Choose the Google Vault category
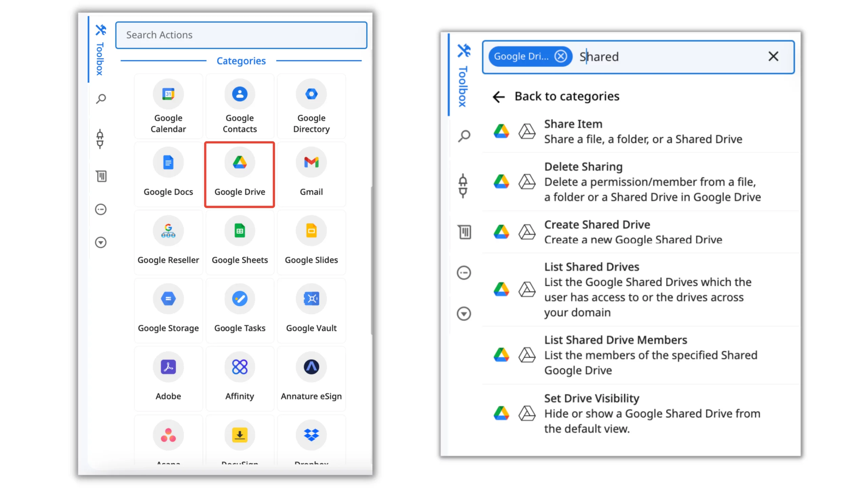 point(311,310)
